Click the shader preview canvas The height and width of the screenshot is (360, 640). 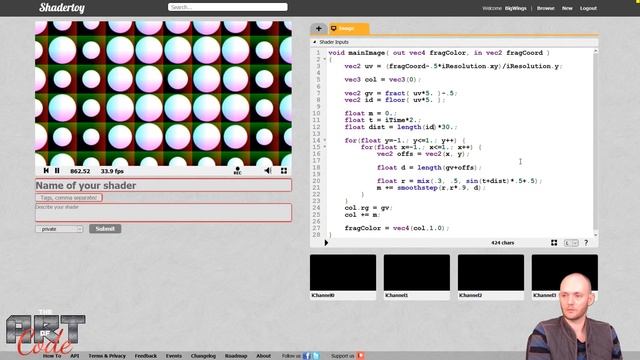[163, 93]
